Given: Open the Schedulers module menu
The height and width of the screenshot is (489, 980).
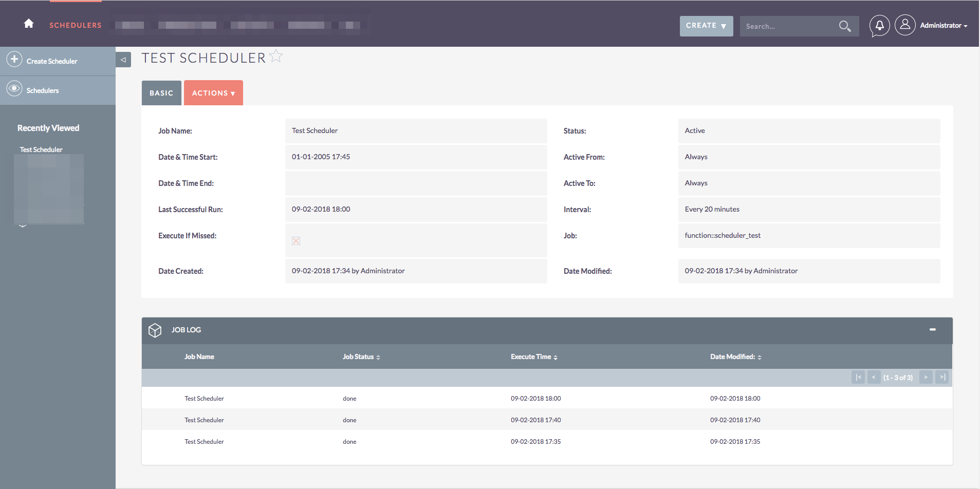Looking at the screenshot, I should tap(76, 25).
